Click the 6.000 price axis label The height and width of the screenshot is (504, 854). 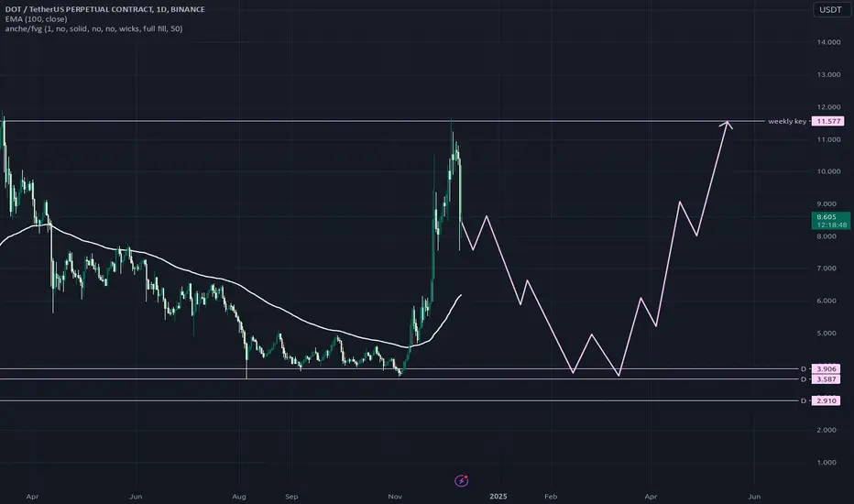pos(827,301)
